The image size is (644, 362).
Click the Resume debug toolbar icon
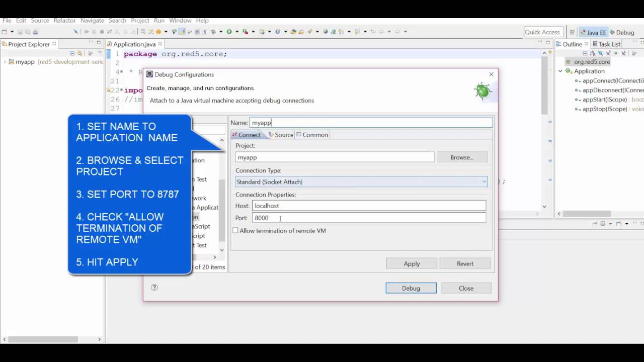point(87,31)
